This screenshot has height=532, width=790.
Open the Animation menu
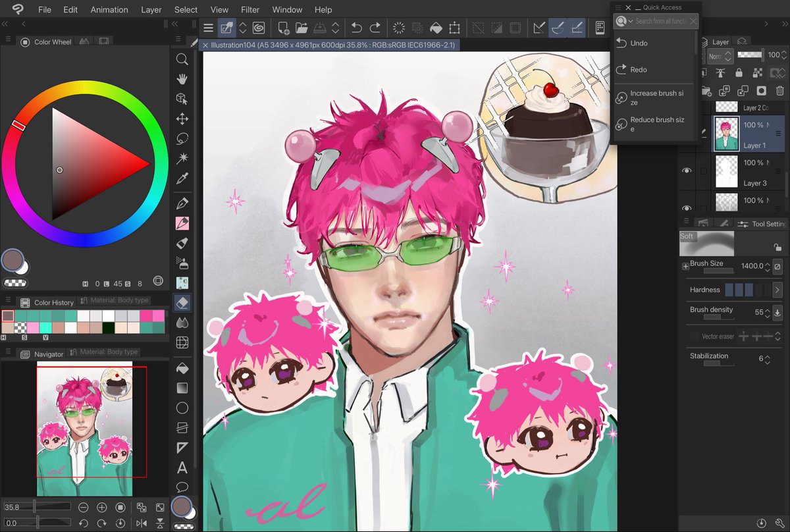109,10
